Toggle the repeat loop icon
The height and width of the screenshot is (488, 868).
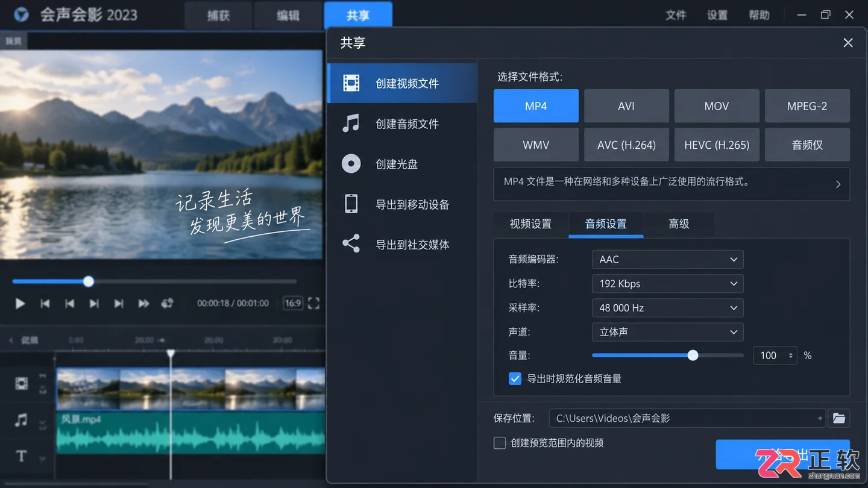(168, 303)
